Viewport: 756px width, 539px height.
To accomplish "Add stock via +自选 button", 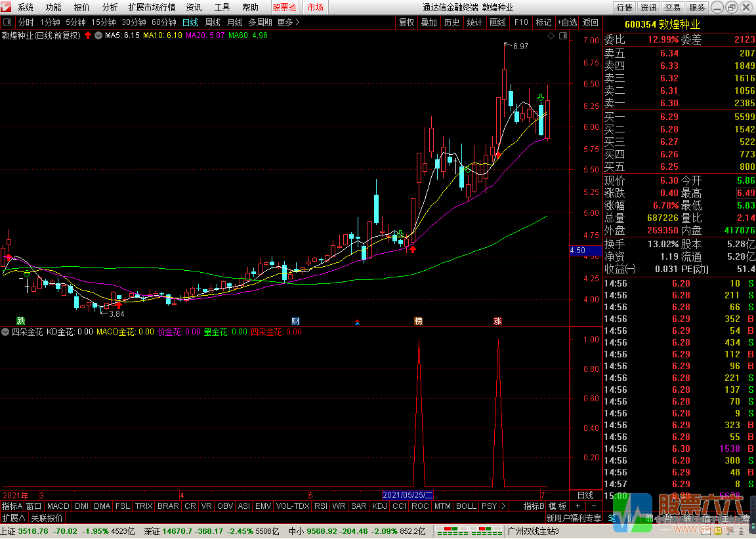I will pos(567,22).
